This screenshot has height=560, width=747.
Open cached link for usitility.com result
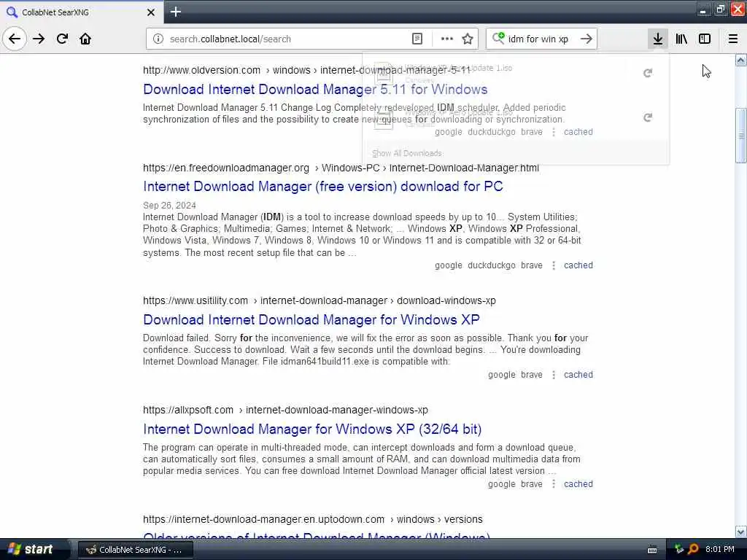coord(578,375)
